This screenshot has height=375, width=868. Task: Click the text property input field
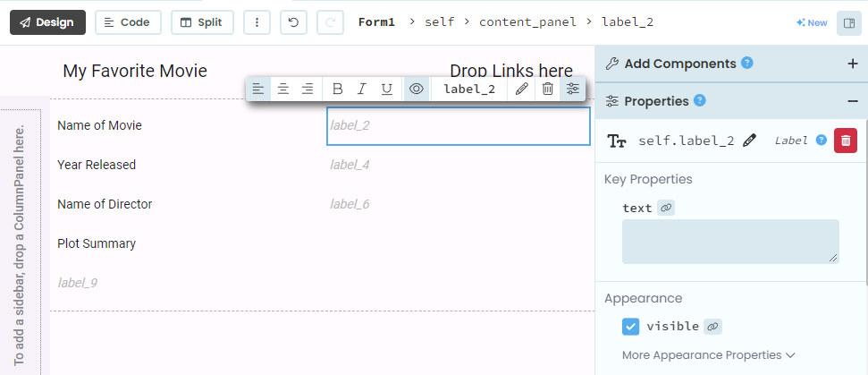pyautogui.click(x=730, y=241)
